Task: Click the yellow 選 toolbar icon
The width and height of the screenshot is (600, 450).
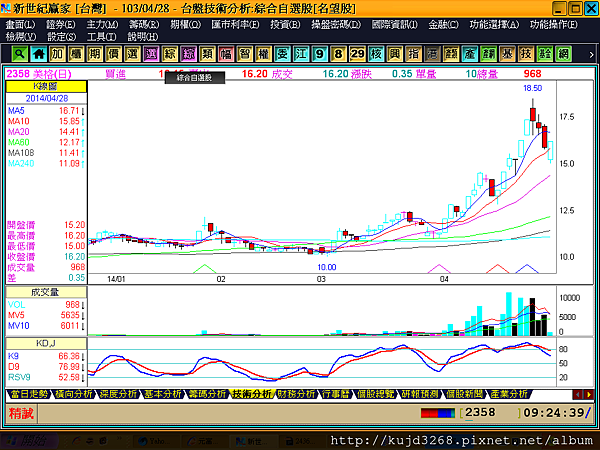Action: (x=132, y=54)
